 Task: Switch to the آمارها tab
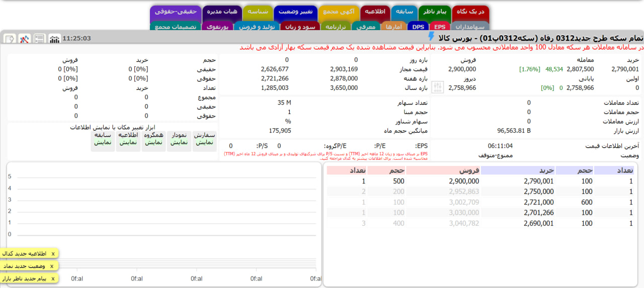tap(394, 27)
